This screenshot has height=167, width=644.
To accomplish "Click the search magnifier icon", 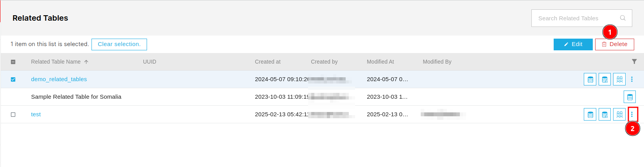I will (x=623, y=18).
